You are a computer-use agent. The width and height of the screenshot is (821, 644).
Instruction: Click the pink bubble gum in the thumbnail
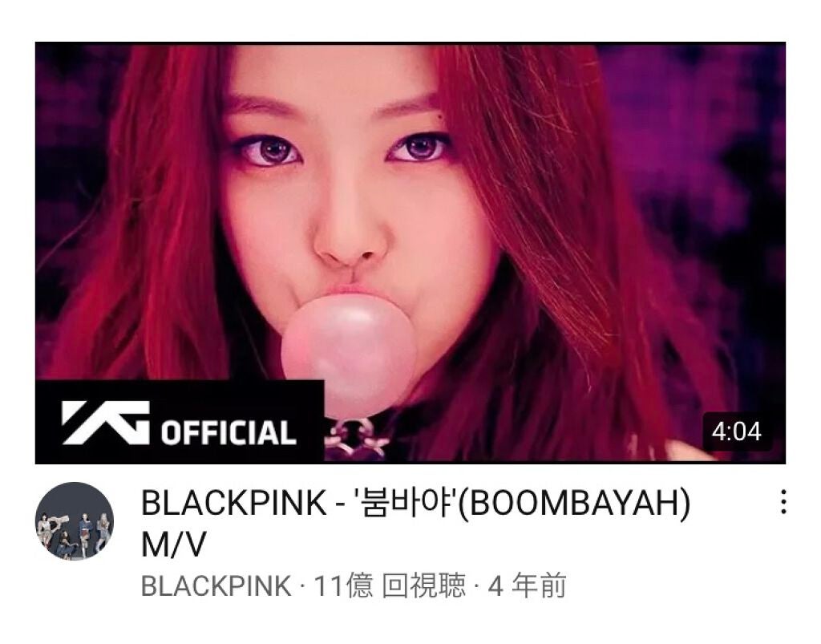click(348, 354)
